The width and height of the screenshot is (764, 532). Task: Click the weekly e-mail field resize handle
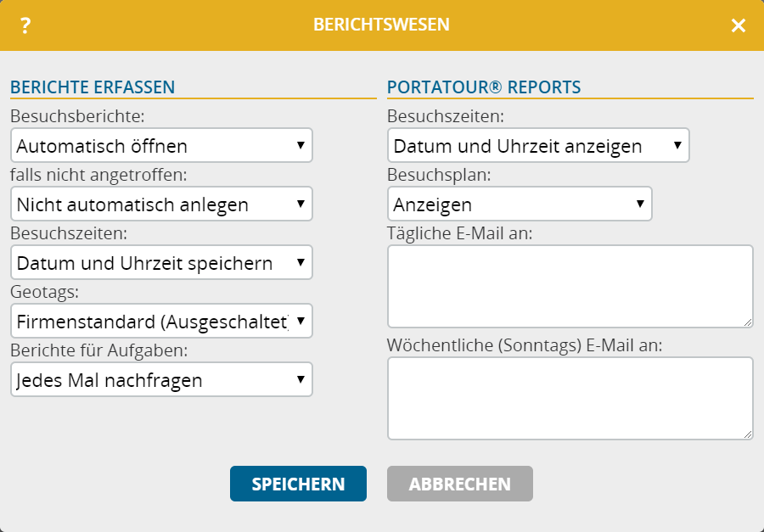[x=748, y=434]
